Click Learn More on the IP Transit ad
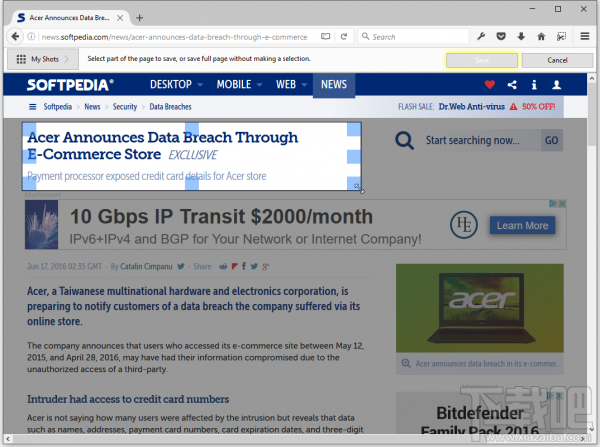600x447 pixels. click(x=522, y=225)
